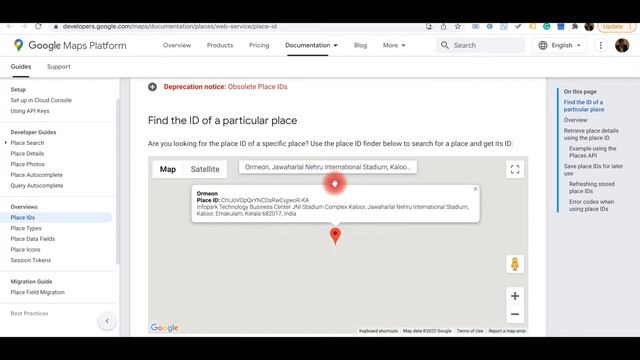Click Report a map error link
640x360 pixels.
click(x=507, y=331)
